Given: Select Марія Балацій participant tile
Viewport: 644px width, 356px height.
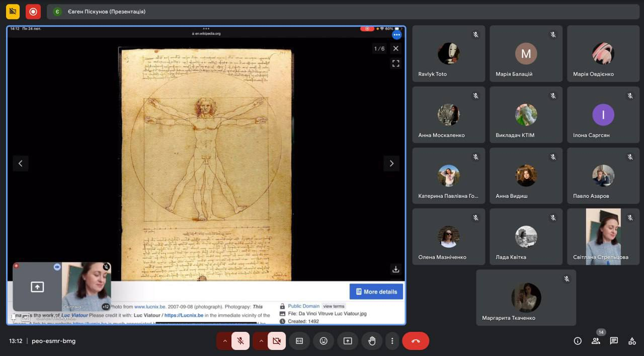Looking at the screenshot, I should pos(526,53).
